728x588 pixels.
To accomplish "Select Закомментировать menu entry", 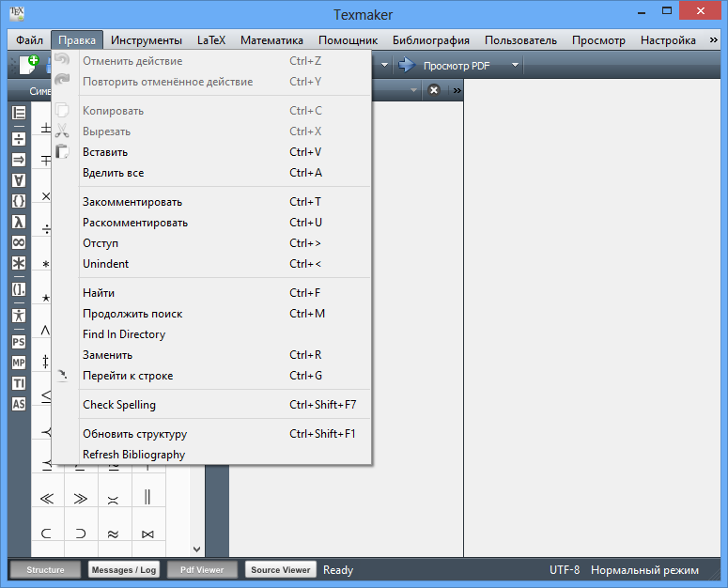I will pos(211,202).
